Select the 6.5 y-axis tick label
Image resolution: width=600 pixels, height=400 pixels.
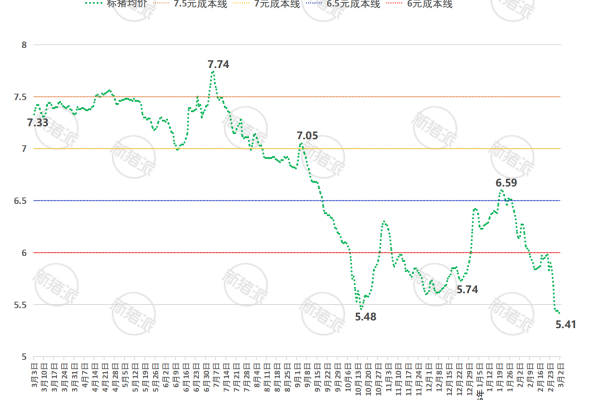17,201
